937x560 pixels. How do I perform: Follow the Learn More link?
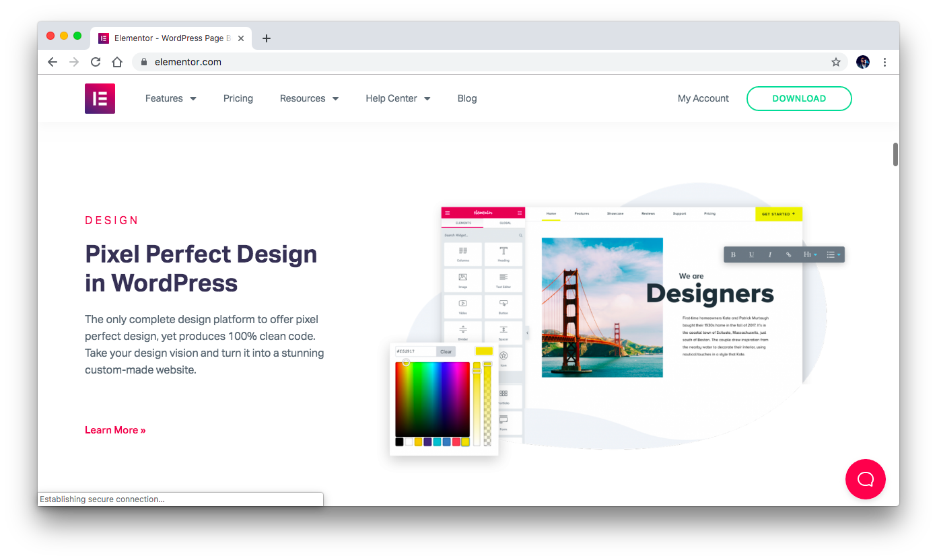(115, 430)
